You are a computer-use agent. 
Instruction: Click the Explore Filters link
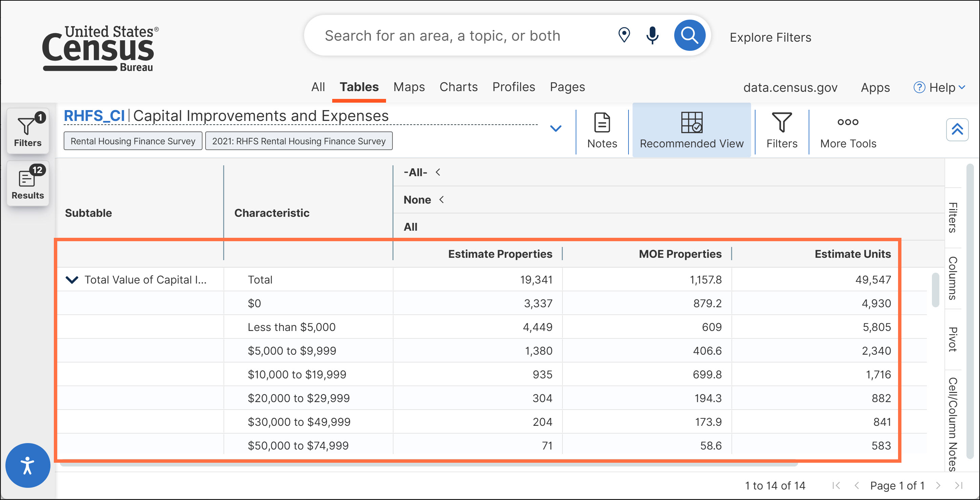(x=770, y=37)
